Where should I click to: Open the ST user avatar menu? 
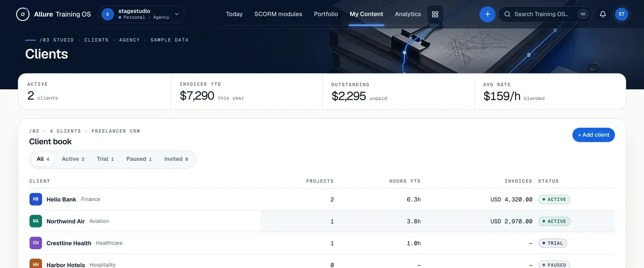point(622,14)
